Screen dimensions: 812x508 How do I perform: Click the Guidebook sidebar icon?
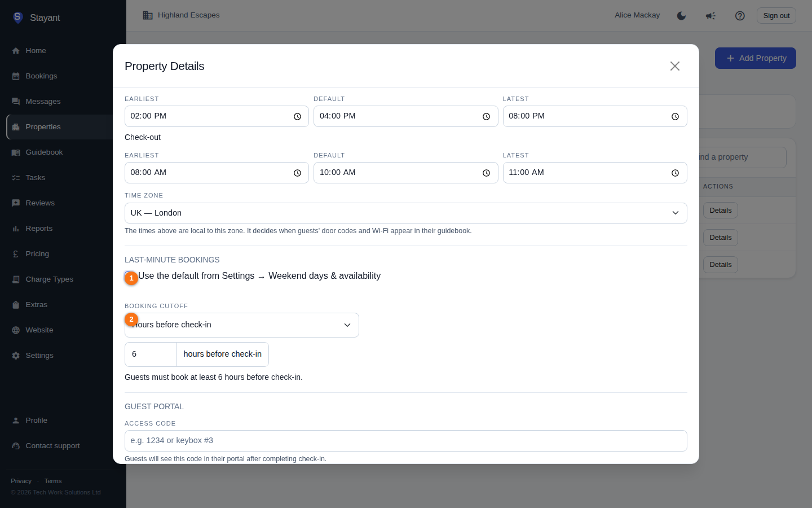16,152
